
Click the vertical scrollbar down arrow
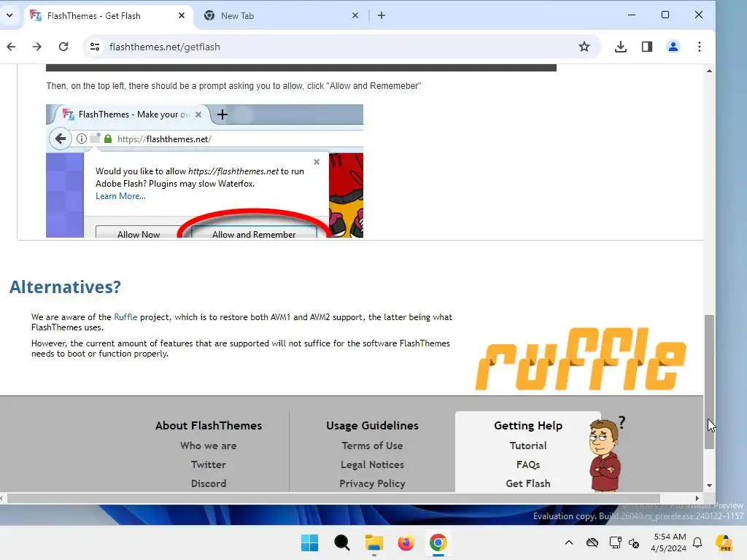coord(709,486)
